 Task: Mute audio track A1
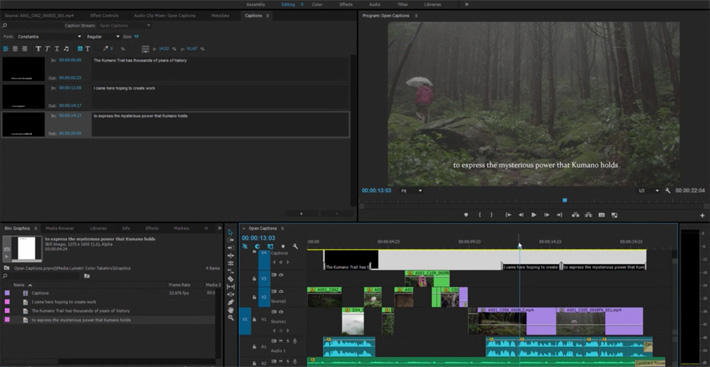(281, 341)
